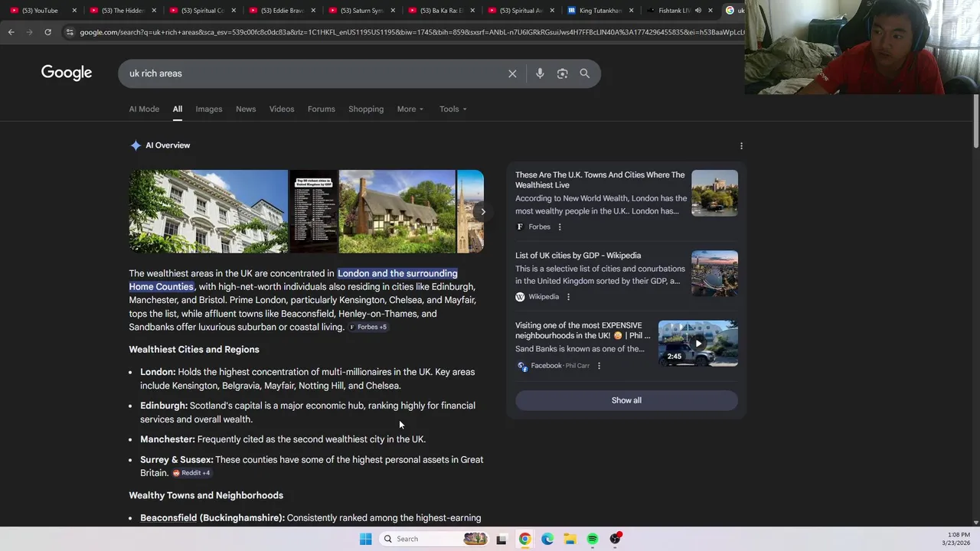Screen dimensions: 980x551
Task: Start voice search with microphone icon
Action: 540,73
